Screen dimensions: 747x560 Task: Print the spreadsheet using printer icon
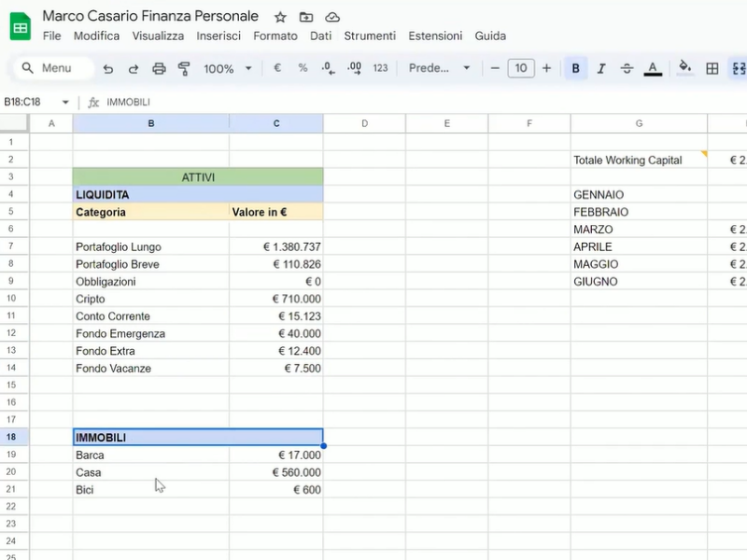159,68
